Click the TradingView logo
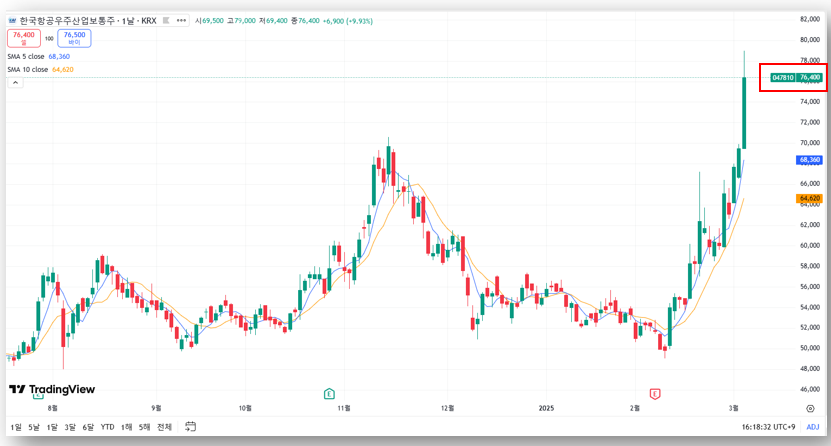This screenshot has width=831, height=446. (x=52, y=389)
